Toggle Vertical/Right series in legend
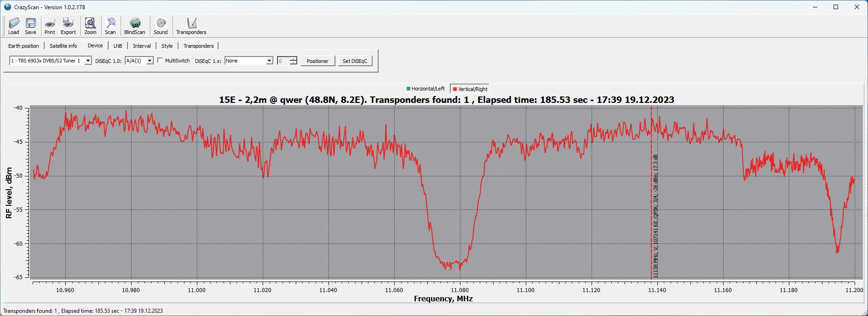Screen dimensions: 868x316 coord(470,89)
